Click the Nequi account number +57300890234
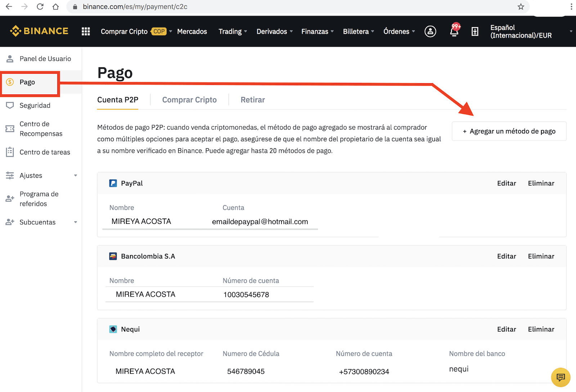 [364, 371]
